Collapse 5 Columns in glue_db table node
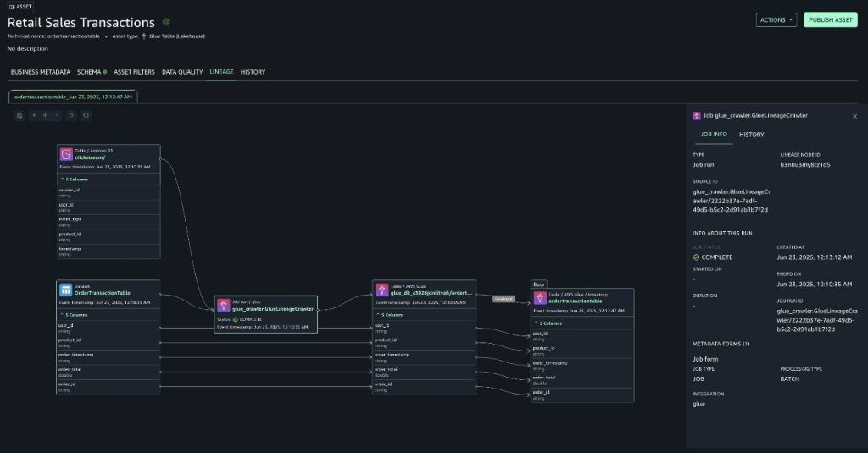The width and height of the screenshot is (868, 453). 390,315
